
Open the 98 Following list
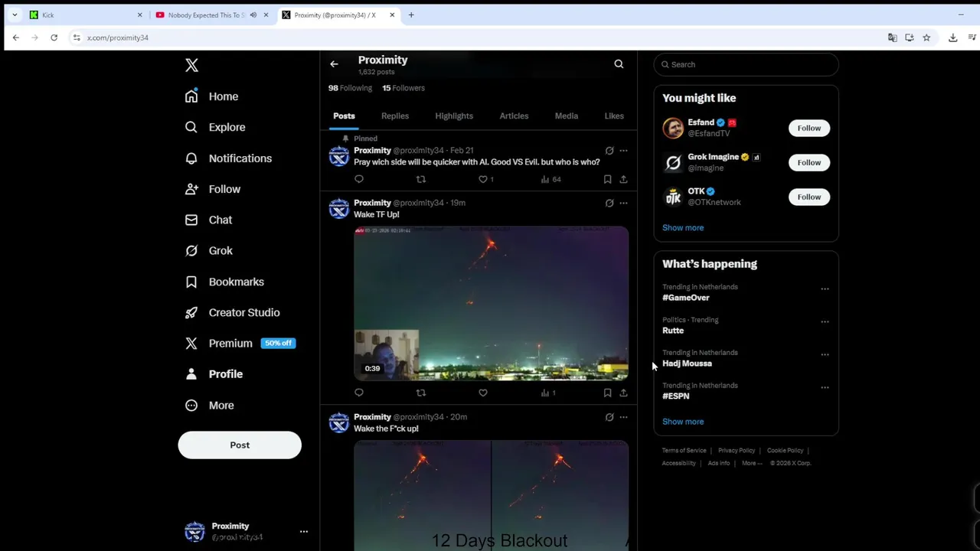click(x=350, y=88)
